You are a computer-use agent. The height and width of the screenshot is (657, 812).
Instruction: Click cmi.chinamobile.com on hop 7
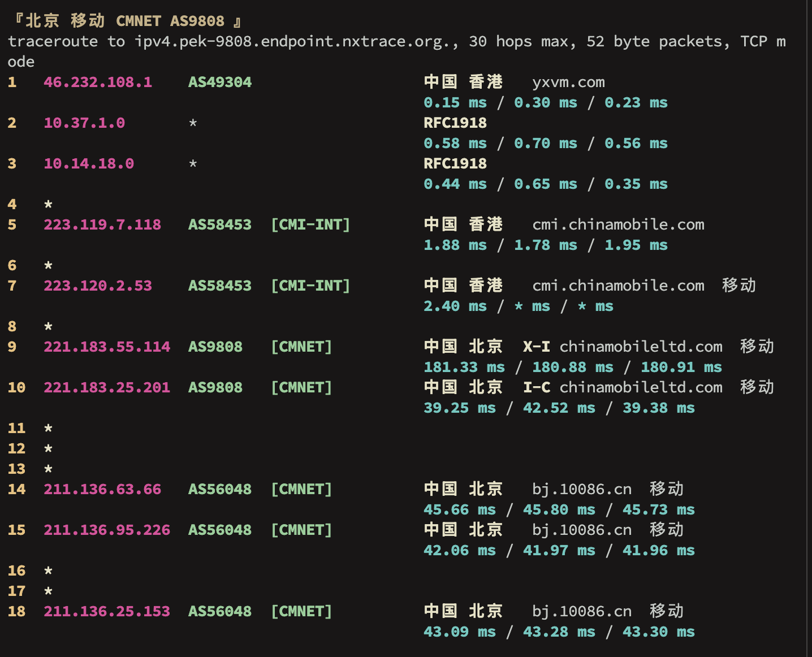[x=619, y=286]
